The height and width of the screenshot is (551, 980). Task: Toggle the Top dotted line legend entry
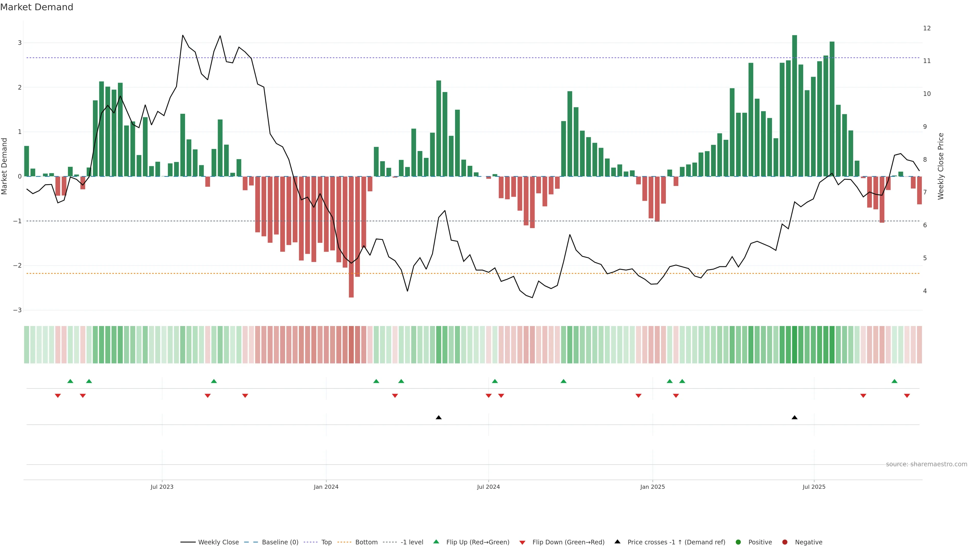[326, 542]
